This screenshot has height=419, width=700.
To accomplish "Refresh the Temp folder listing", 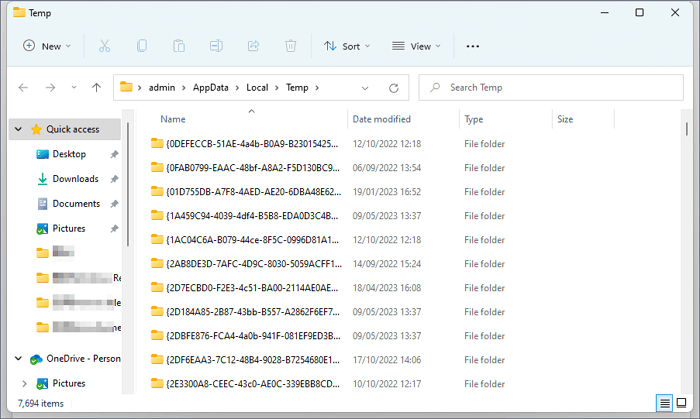I will (394, 88).
